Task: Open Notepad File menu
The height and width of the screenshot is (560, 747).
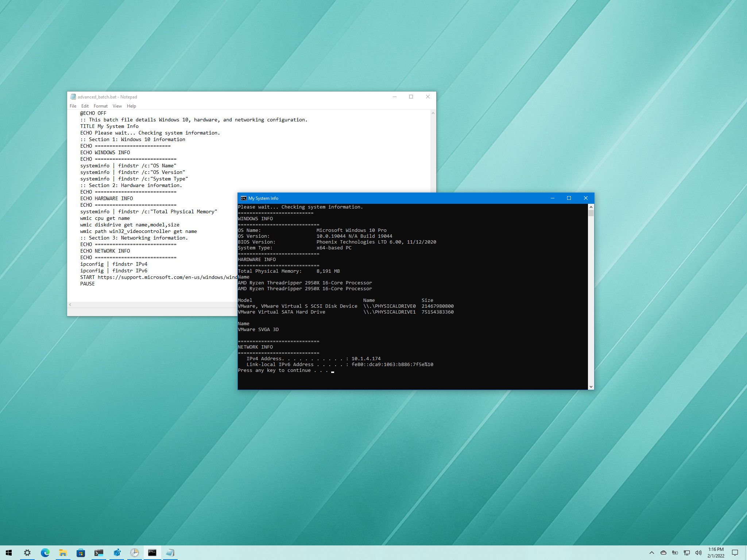Action: (73, 106)
